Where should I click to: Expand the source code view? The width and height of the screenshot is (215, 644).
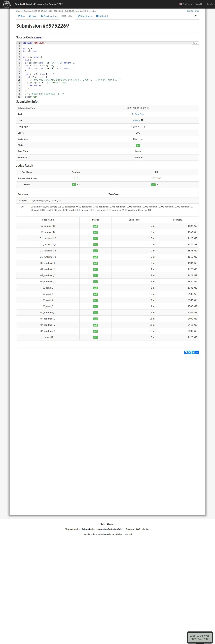pyautogui.click(x=38, y=38)
